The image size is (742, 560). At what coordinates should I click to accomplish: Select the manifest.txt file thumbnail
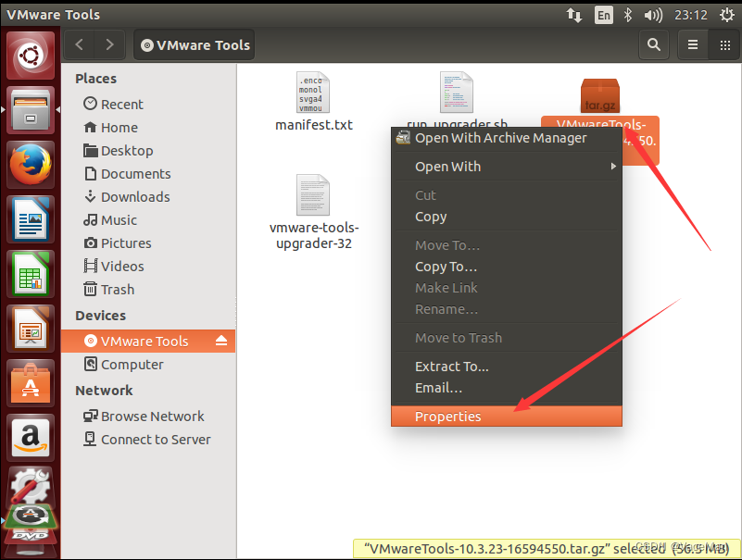tap(314, 93)
